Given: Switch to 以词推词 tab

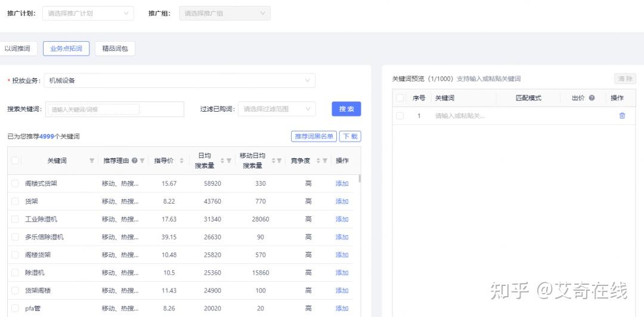Looking at the screenshot, I should tap(17, 48).
